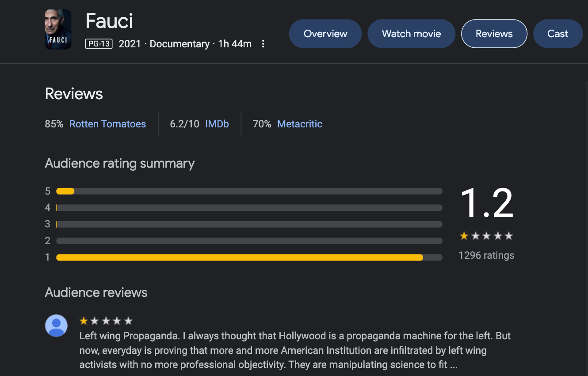Viewport: 588px width, 376px height.
Task: Go to the Cast tab
Action: point(558,34)
